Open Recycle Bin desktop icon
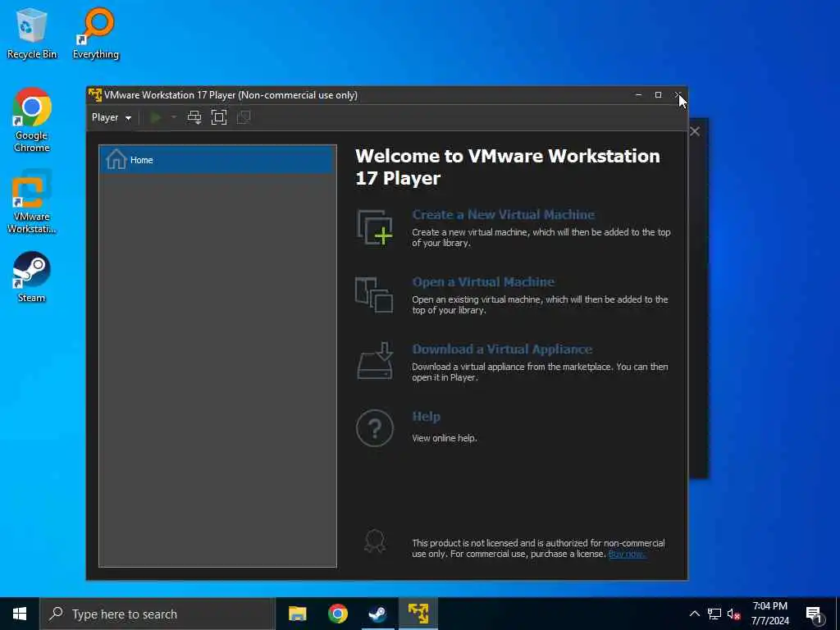840x630 pixels. (32, 33)
